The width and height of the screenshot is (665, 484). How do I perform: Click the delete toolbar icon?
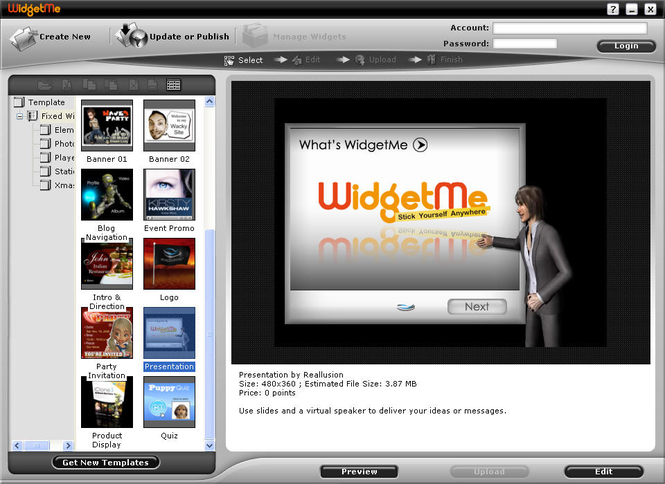click(134, 85)
